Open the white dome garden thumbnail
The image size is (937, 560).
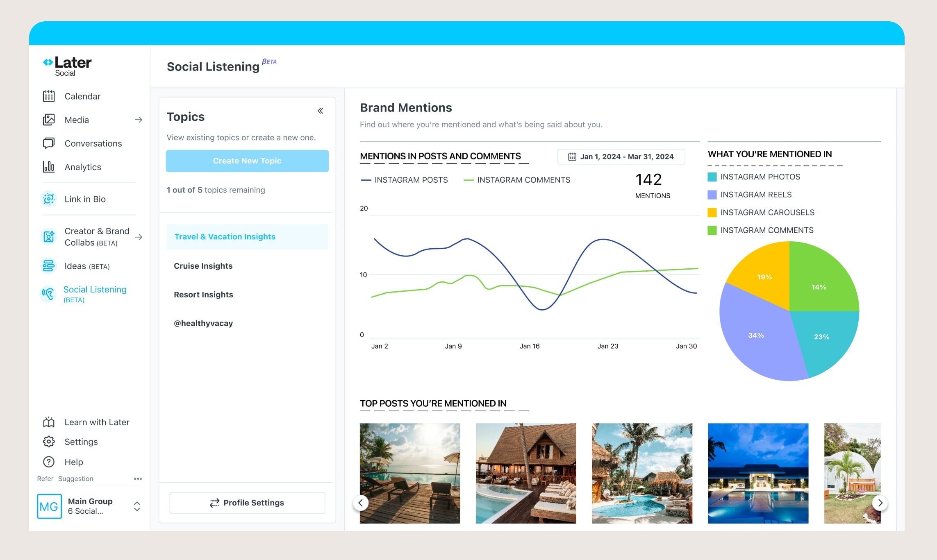[x=853, y=473]
